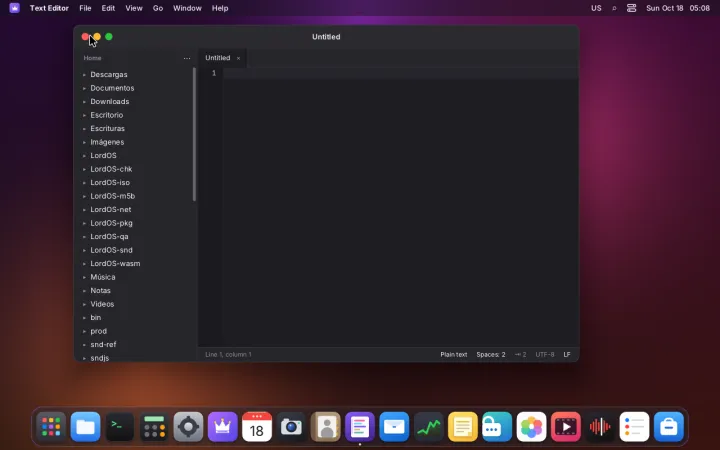The height and width of the screenshot is (450, 720).
Task: Select the LordOS-m5b folder
Action: [x=112, y=196]
